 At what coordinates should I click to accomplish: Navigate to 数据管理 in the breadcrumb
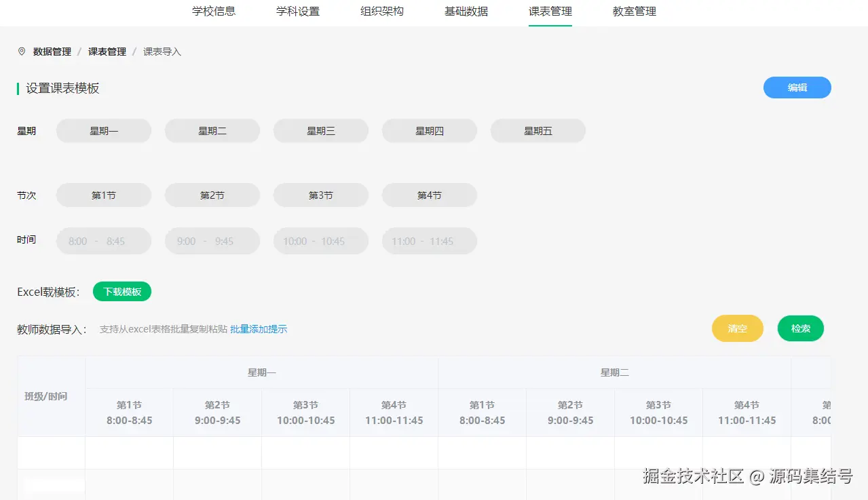click(51, 50)
